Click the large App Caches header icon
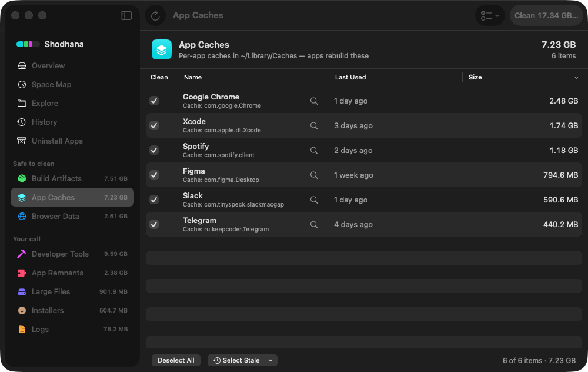Screen dimensions: 588x372 point(162,49)
